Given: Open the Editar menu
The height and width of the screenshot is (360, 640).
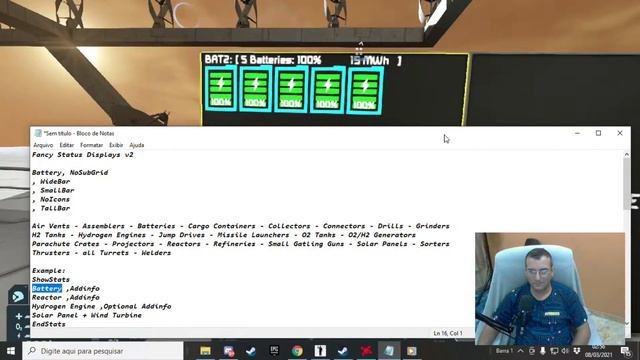Looking at the screenshot, I should coord(67,145).
